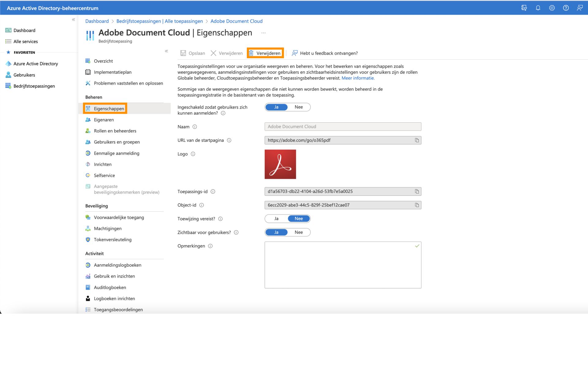
Task: Show info tooltip for Logo
Action: click(x=193, y=154)
